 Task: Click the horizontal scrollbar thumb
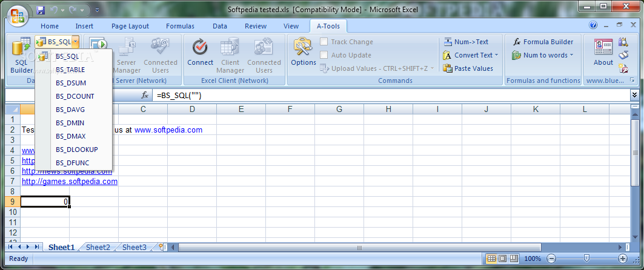coord(359,248)
